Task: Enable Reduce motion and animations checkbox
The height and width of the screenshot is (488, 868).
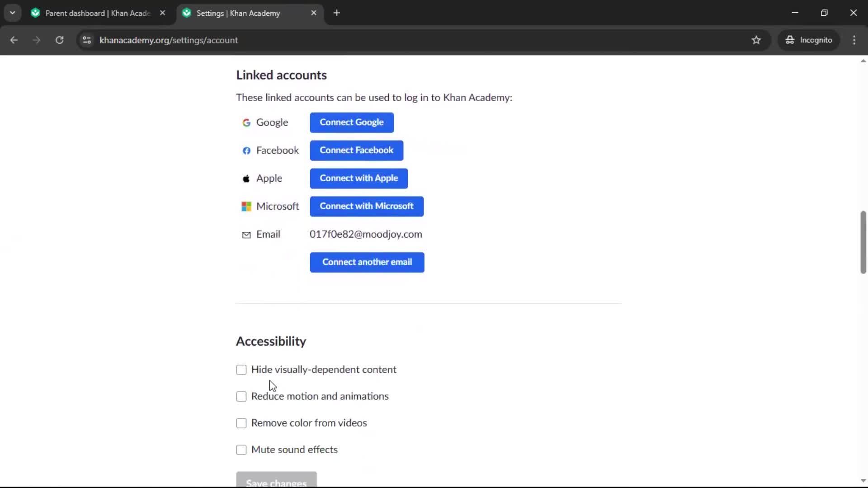Action: click(241, 397)
